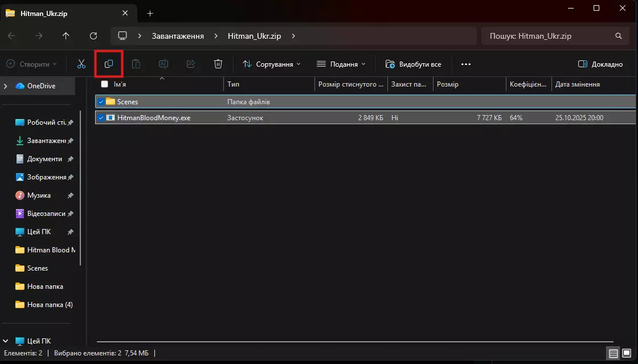Viewport: 638px width, 364px height.
Task: Switch to the large thumbnails view icon
Action: tap(627, 353)
